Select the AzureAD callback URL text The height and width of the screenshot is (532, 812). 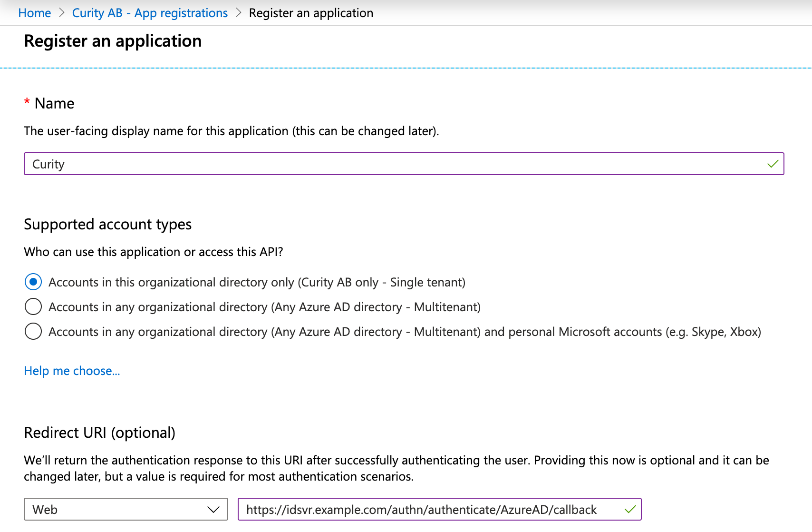[x=421, y=509]
